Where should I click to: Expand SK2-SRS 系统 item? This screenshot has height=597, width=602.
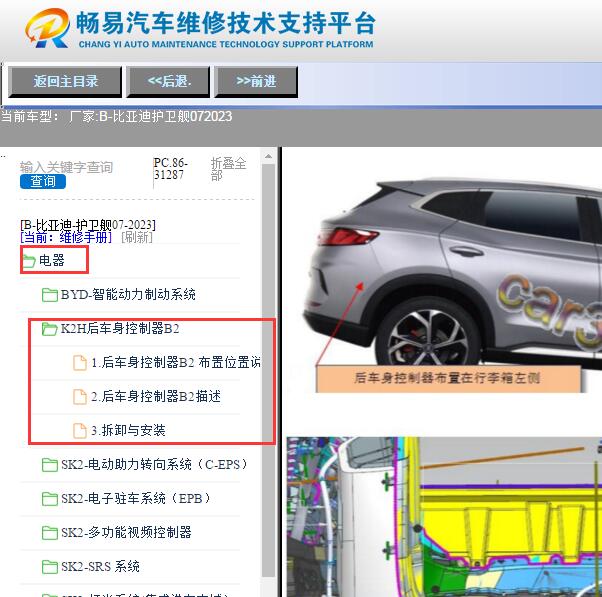click(100, 567)
